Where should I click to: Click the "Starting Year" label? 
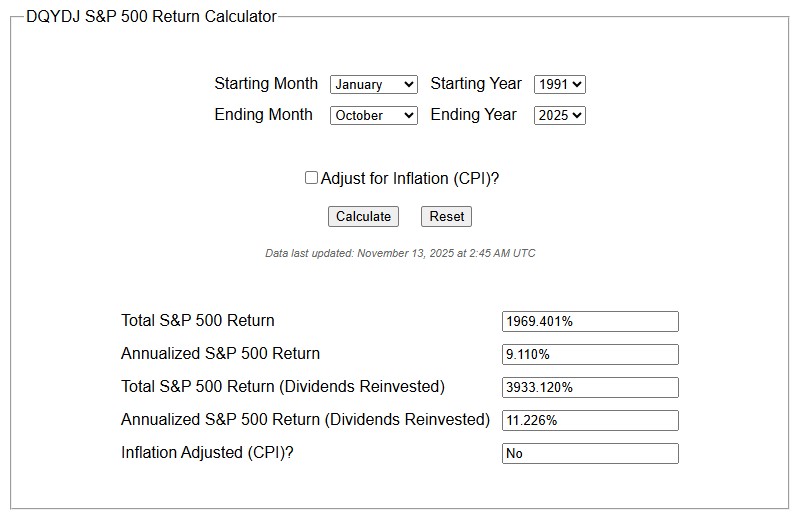click(477, 84)
